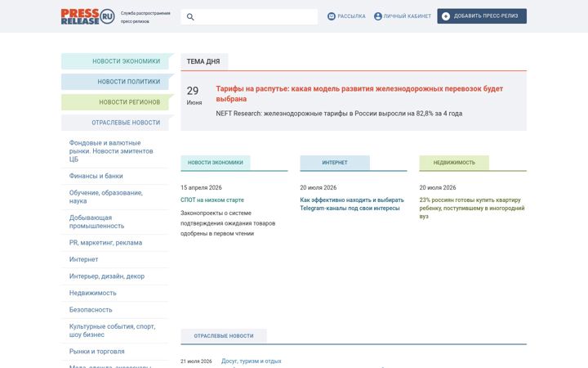Click NEFT Research subtitle text

339,114
